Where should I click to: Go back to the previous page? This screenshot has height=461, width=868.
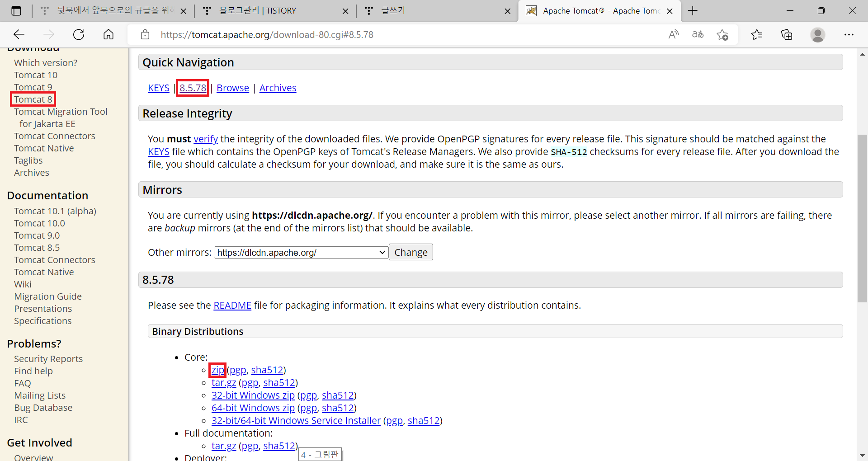[19, 34]
